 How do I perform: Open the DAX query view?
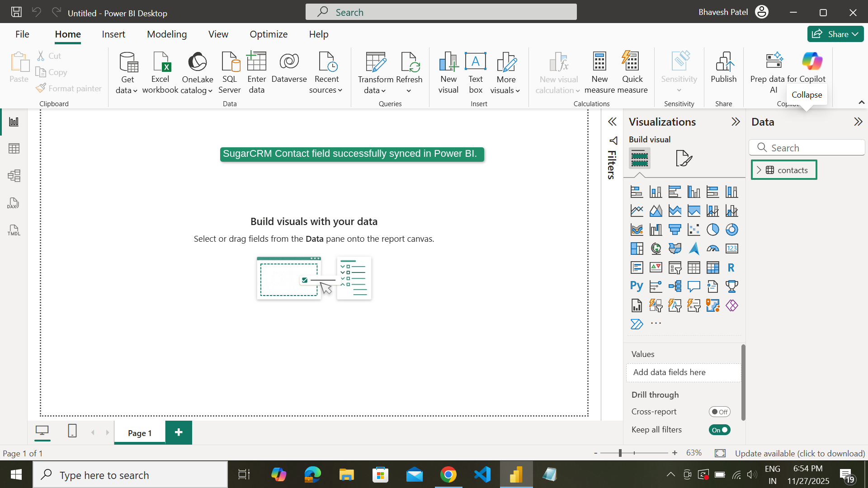14,203
